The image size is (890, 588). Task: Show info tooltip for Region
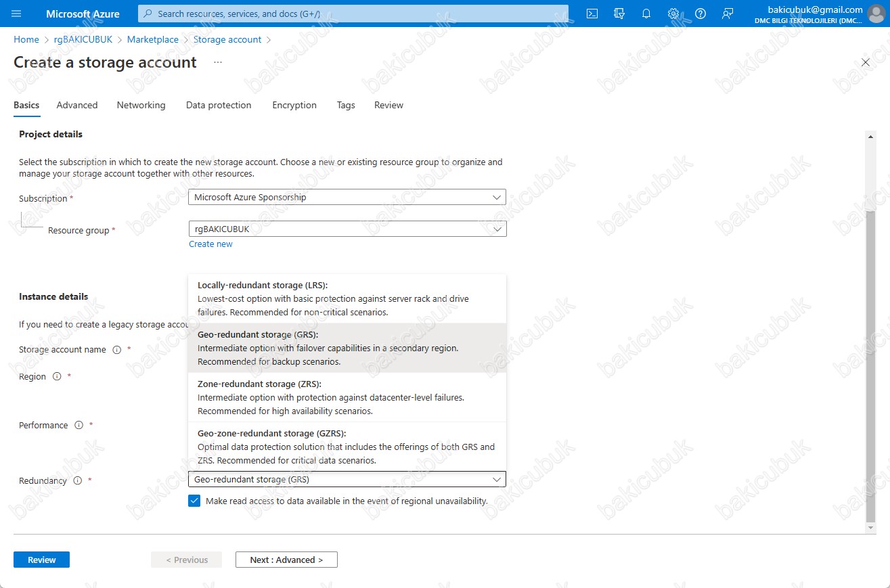point(57,376)
